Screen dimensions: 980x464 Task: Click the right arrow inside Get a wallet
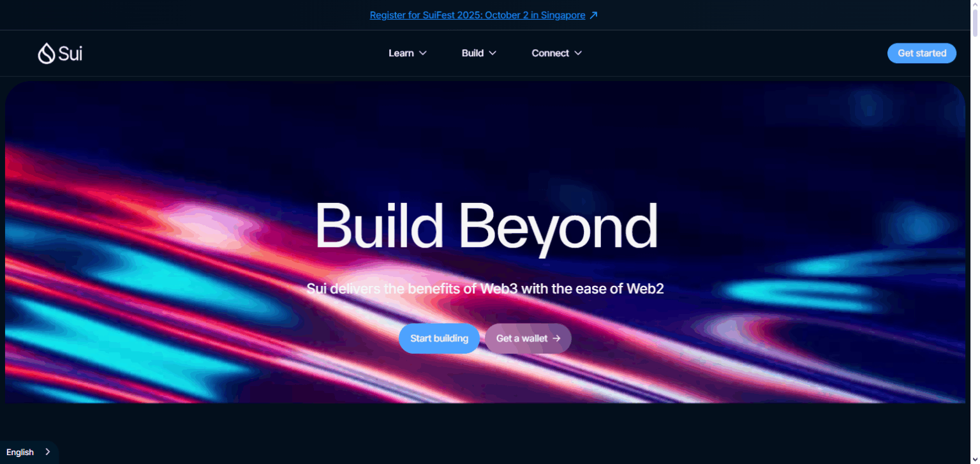[556, 338]
